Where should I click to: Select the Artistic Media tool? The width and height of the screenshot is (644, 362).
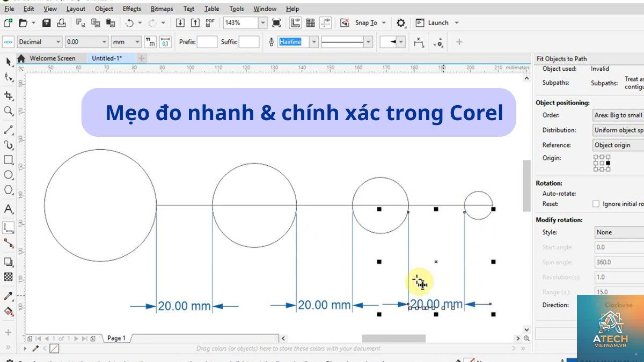click(x=8, y=145)
